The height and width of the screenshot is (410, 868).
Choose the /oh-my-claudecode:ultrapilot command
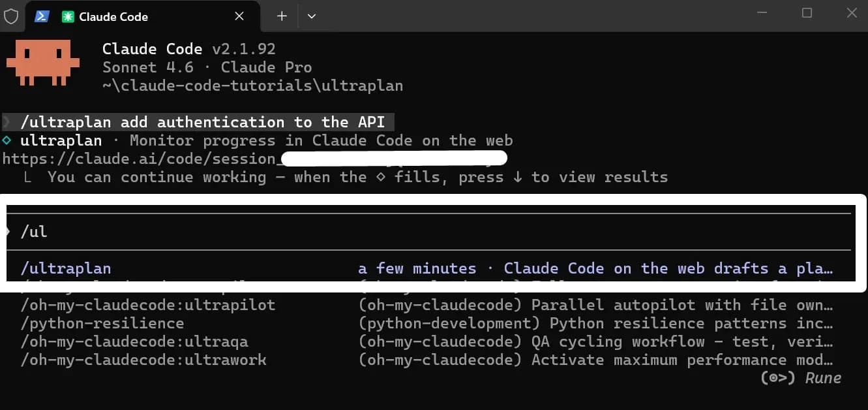147,304
